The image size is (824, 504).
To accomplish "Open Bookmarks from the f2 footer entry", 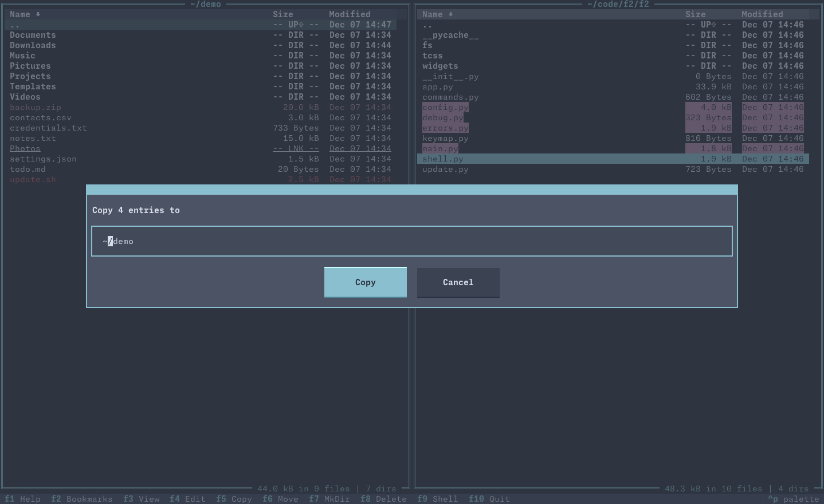I will (x=81, y=499).
